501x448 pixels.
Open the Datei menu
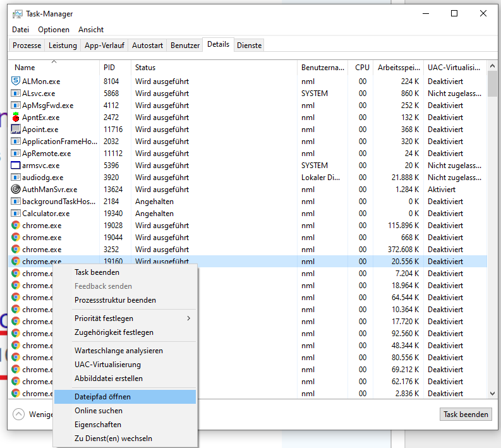pos(20,30)
